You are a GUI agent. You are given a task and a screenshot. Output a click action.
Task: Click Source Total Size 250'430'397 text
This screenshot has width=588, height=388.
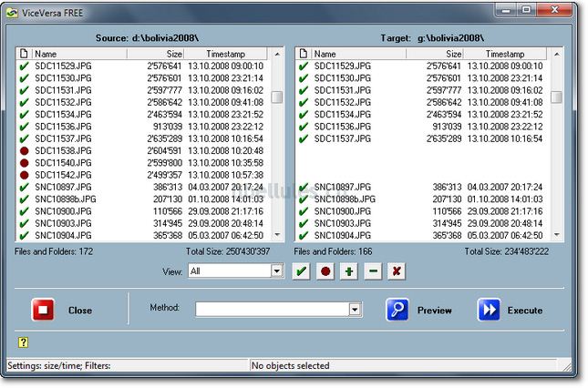(x=228, y=251)
